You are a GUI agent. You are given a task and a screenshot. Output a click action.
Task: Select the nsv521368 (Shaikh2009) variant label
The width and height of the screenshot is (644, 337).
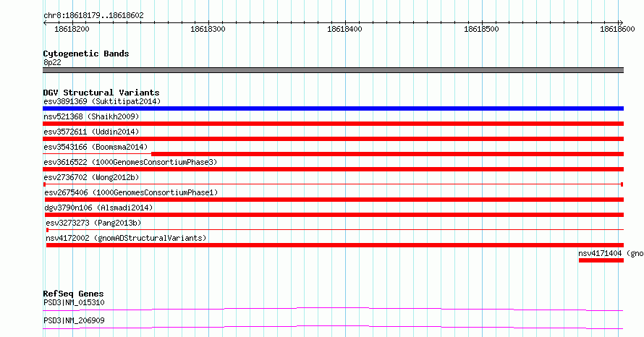click(x=91, y=116)
